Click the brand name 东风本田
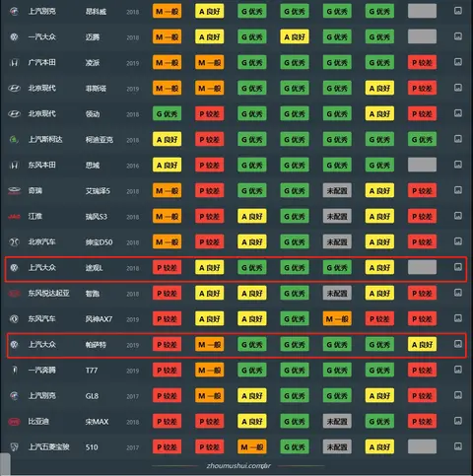The height and width of the screenshot is (476, 473). pos(42,165)
